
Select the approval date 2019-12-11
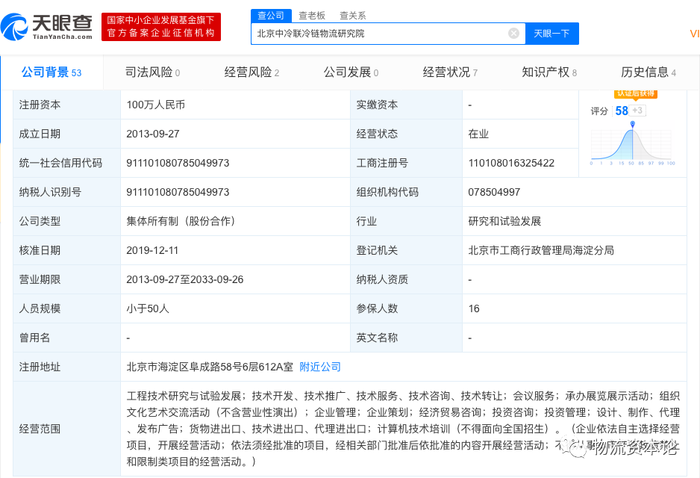152,250
